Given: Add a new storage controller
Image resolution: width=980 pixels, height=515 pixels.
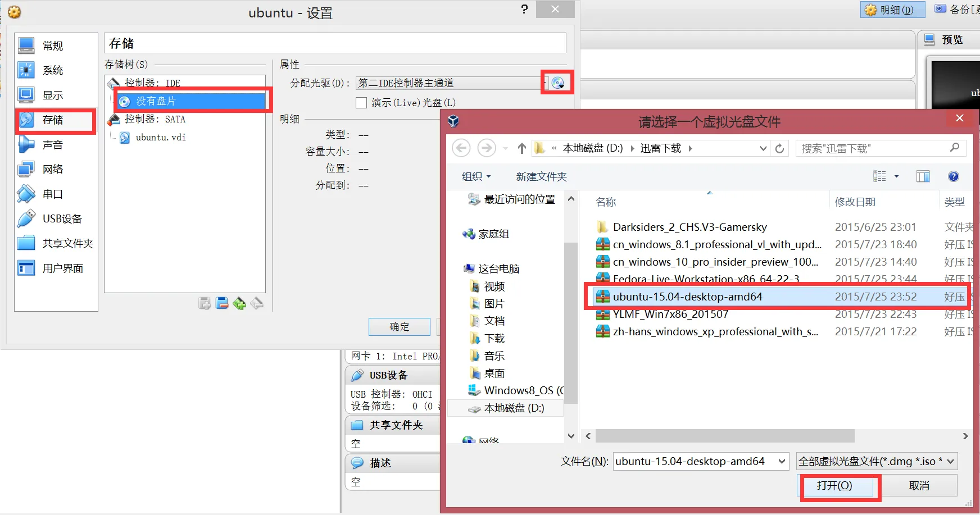Looking at the screenshot, I should point(205,303).
